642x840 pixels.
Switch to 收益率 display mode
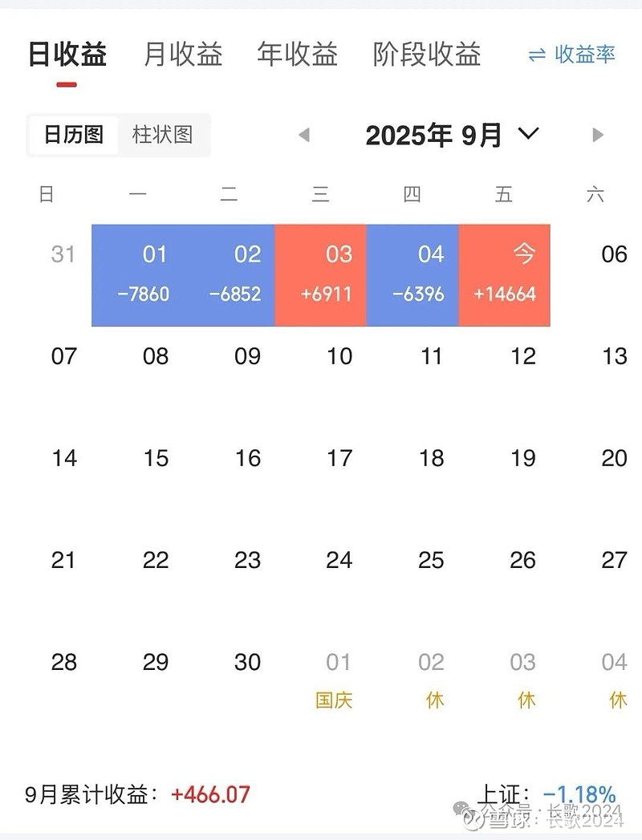[572, 55]
